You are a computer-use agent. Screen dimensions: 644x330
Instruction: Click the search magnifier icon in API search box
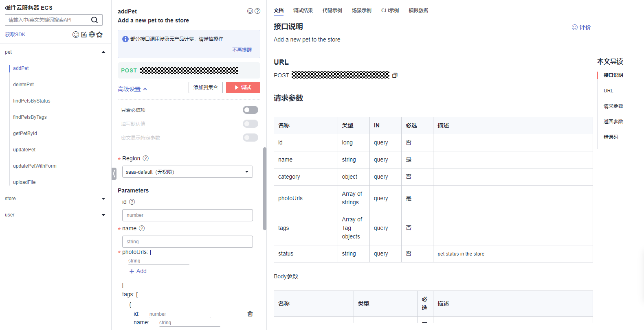(95, 20)
